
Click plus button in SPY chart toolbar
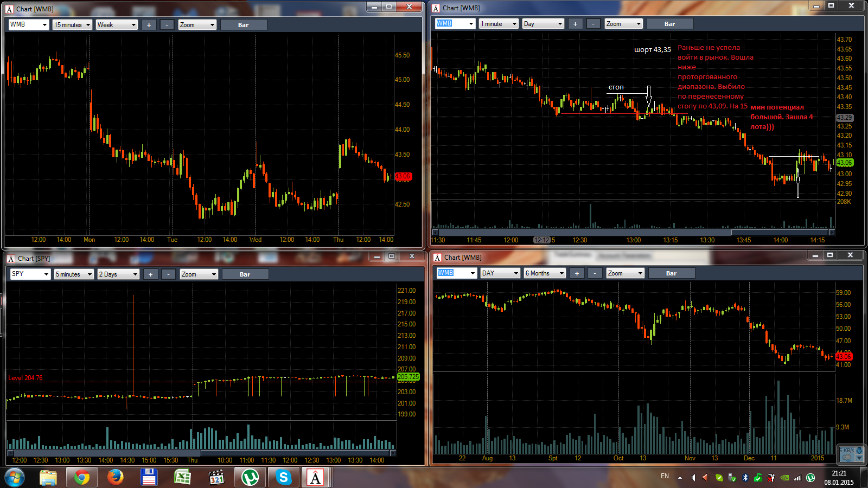151,274
